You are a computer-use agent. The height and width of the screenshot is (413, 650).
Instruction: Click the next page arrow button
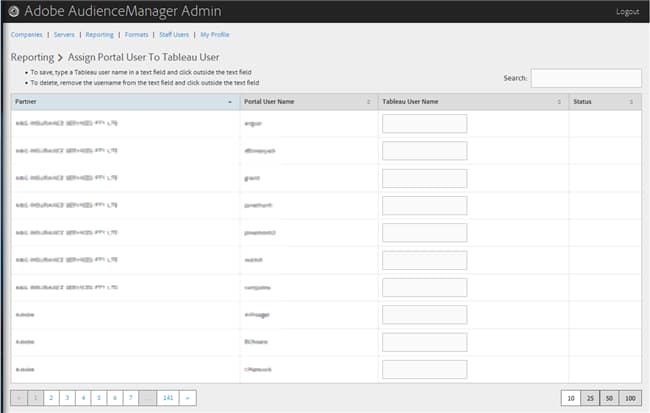pos(188,398)
